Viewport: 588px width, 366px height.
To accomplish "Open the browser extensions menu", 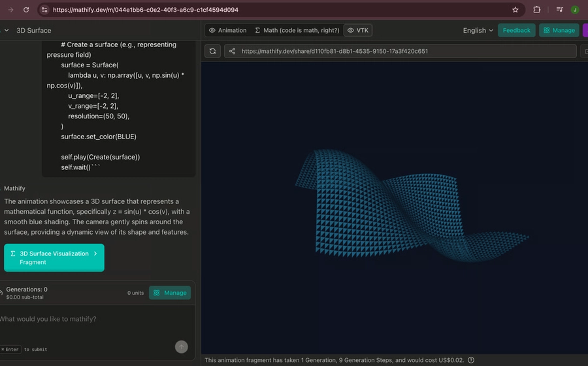I will [536, 10].
